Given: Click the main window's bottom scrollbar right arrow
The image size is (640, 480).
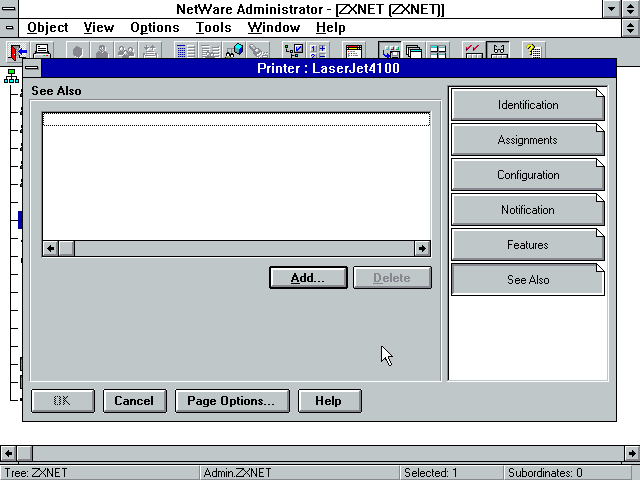Looking at the screenshot, I should [x=632, y=453].
